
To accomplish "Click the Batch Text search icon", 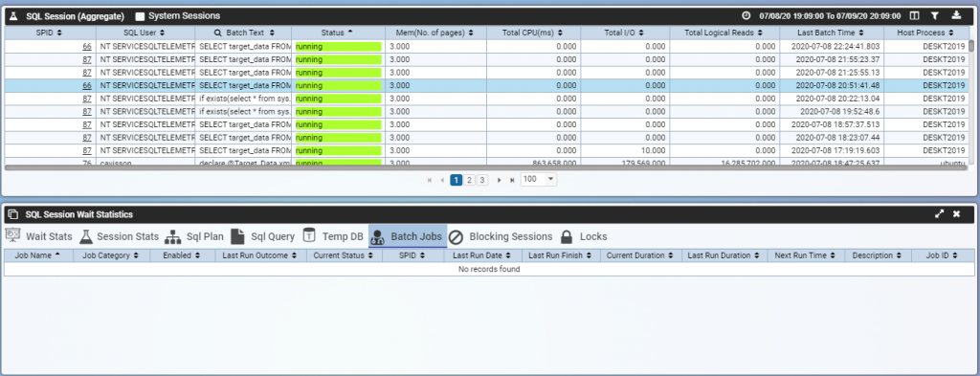I will pyautogui.click(x=218, y=32).
